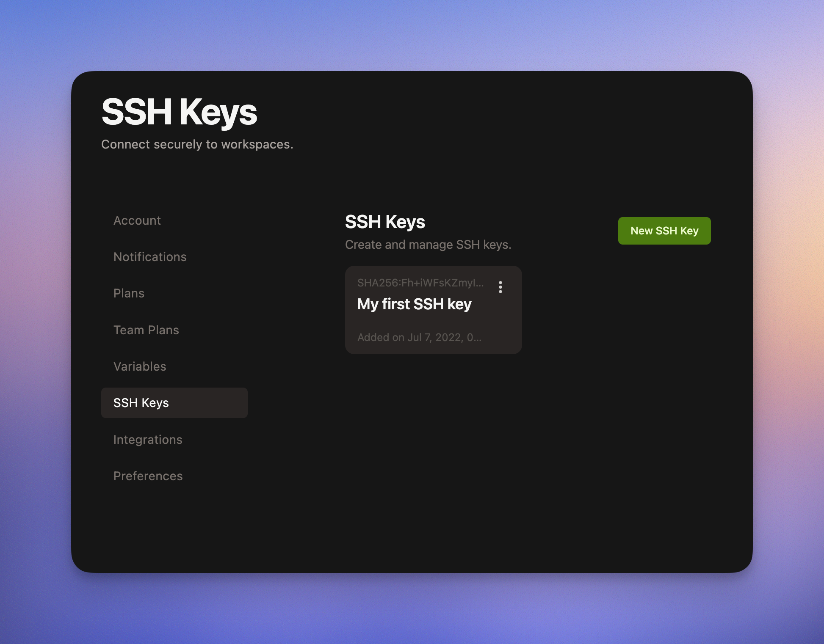Go to Preferences settings
The image size is (824, 644).
pyautogui.click(x=148, y=476)
